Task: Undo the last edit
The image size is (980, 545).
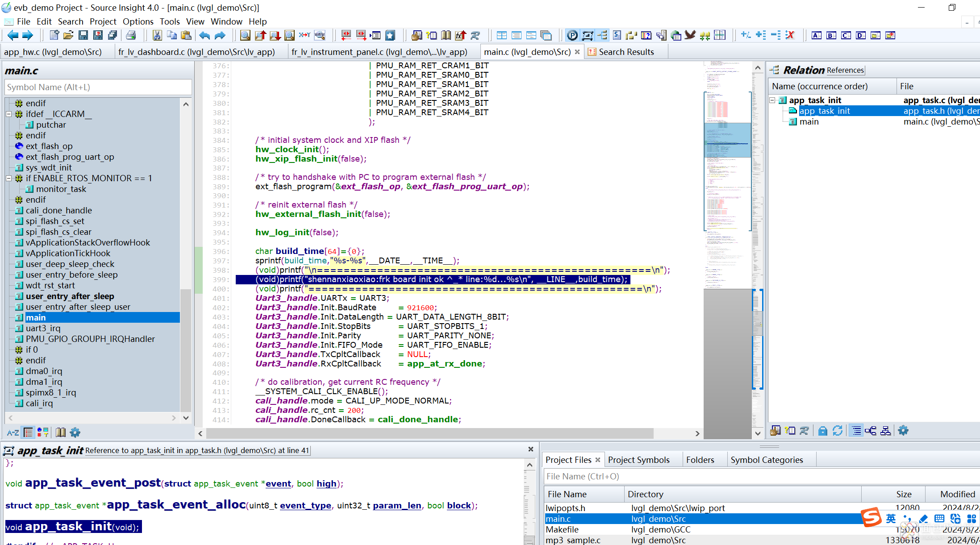Action: [x=204, y=35]
